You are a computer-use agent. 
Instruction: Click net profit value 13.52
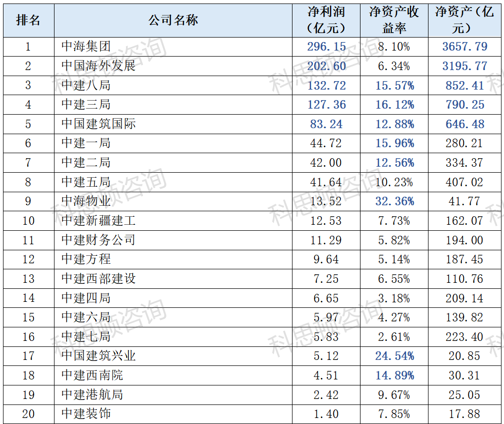click(326, 201)
